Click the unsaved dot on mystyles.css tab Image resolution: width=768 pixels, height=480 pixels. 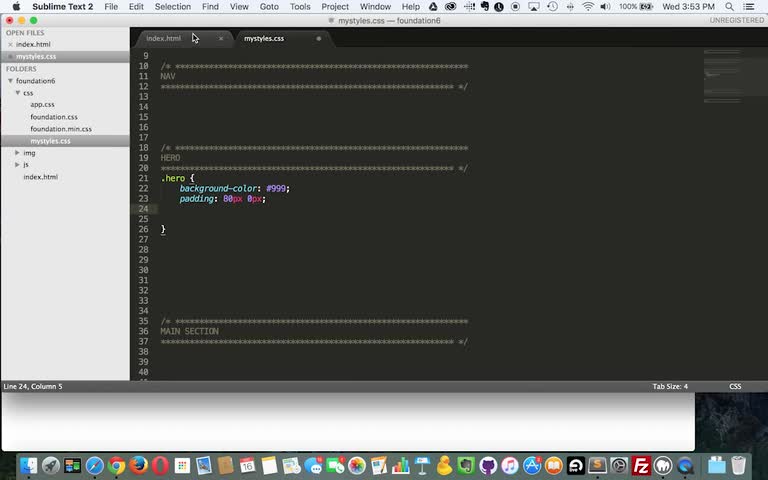(x=318, y=38)
